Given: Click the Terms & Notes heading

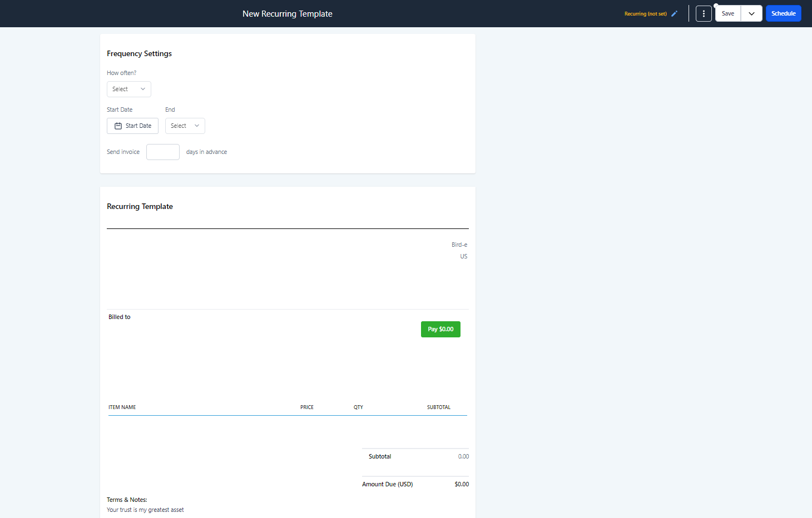Looking at the screenshot, I should point(127,500).
